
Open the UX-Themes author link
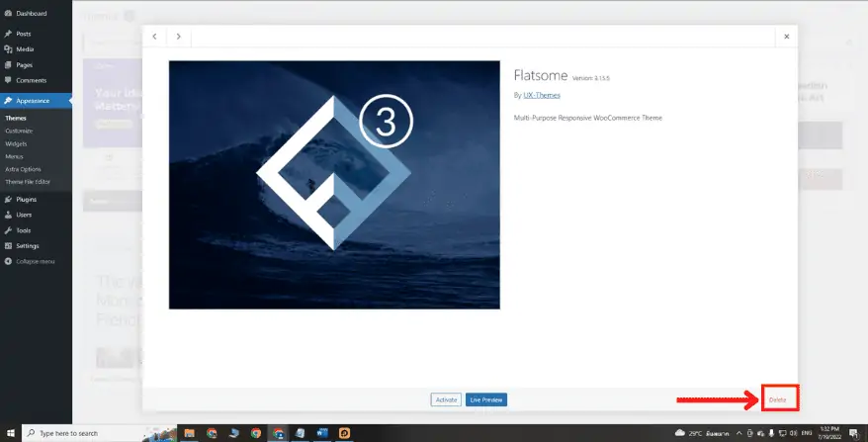click(x=542, y=95)
